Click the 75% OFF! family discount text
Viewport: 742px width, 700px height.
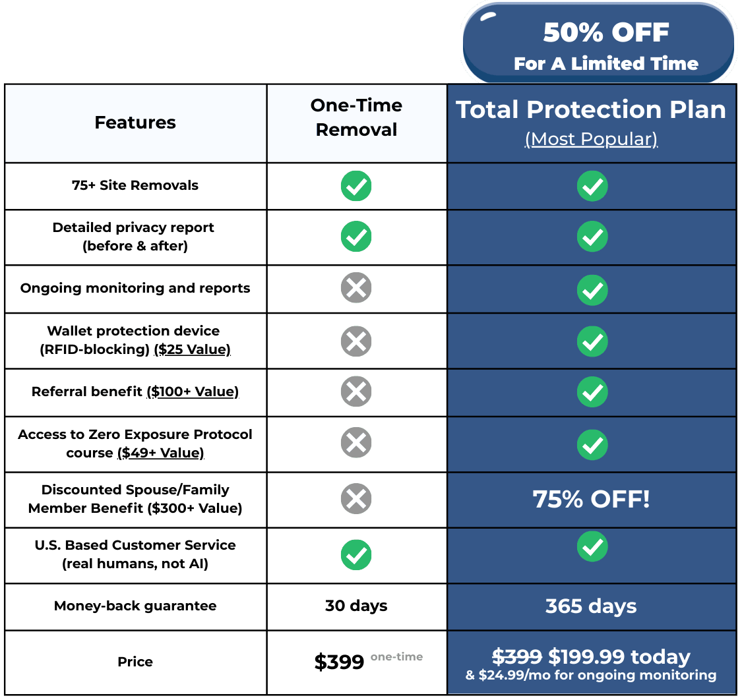[x=591, y=499]
